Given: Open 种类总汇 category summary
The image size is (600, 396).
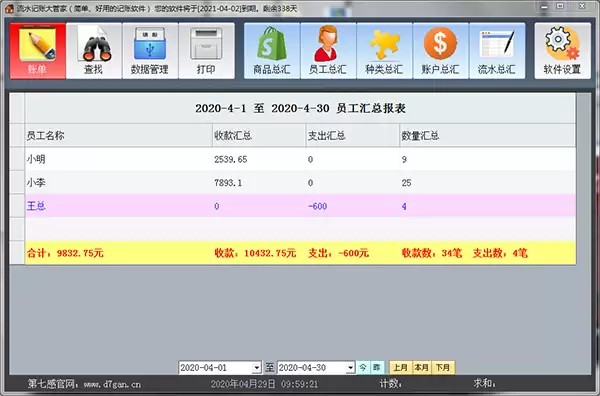Looking at the screenshot, I should (384, 51).
